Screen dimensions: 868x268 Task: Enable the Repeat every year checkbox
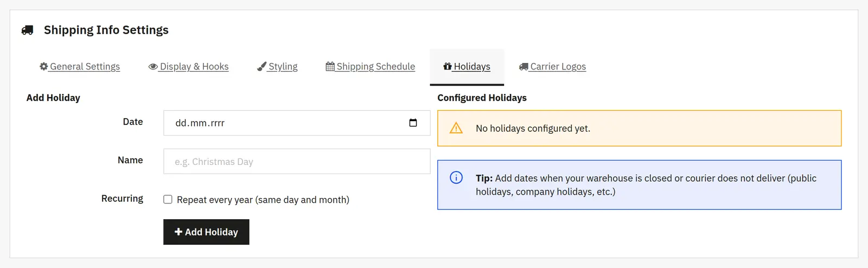point(168,200)
